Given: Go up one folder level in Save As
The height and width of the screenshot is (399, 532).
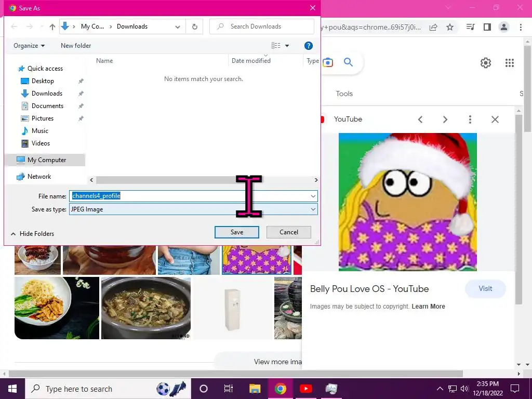Looking at the screenshot, I should 52,27.
